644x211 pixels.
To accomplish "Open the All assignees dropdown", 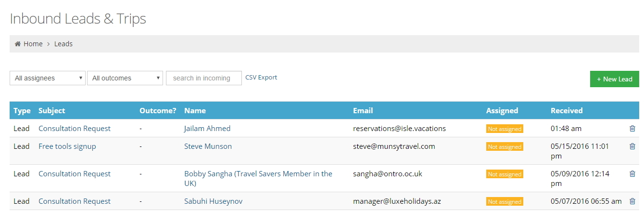I will (x=48, y=78).
